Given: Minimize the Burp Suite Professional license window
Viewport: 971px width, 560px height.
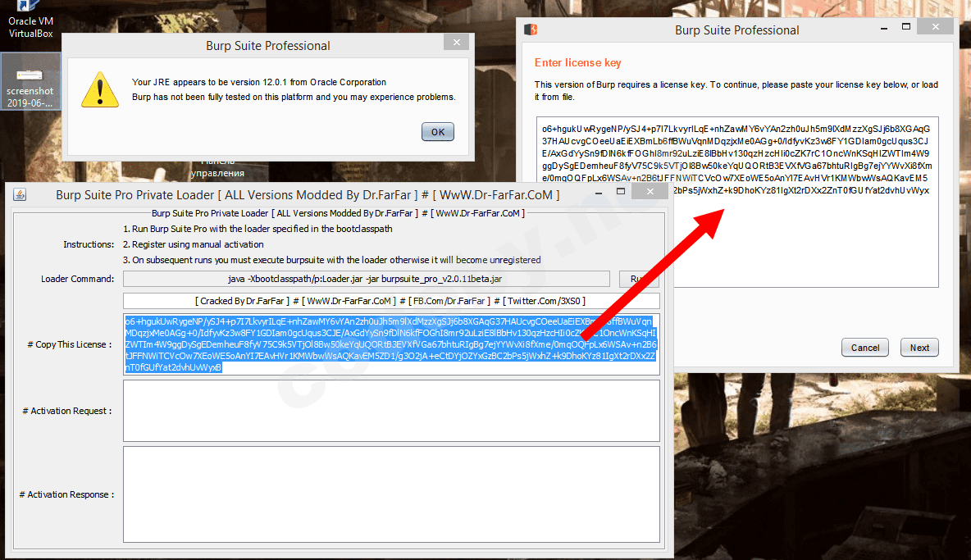Looking at the screenshot, I should point(884,28).
